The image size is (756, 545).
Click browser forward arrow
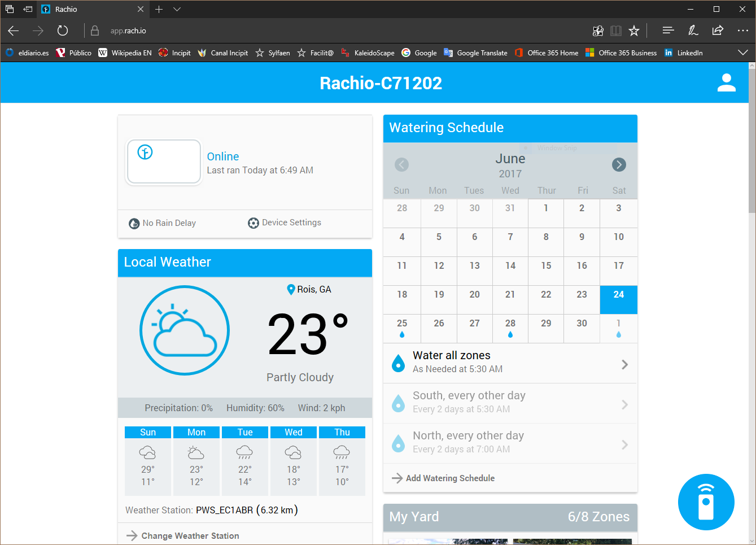click(38, 30)
